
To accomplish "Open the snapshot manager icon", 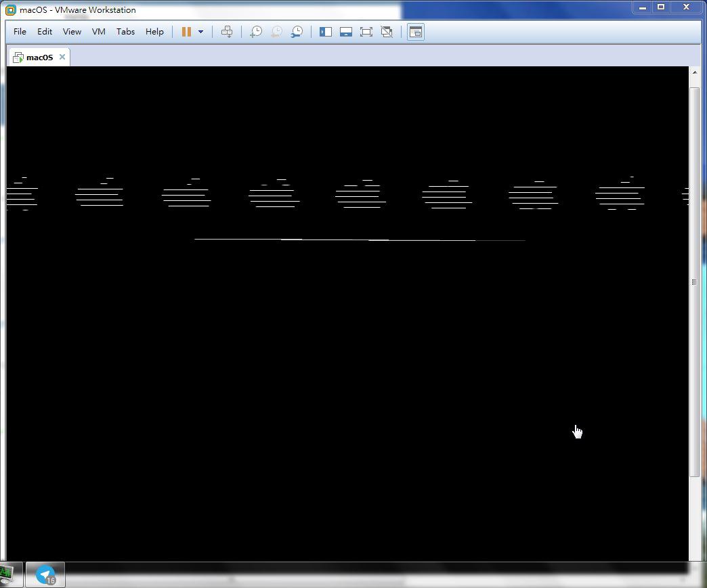I will (297, 32).
